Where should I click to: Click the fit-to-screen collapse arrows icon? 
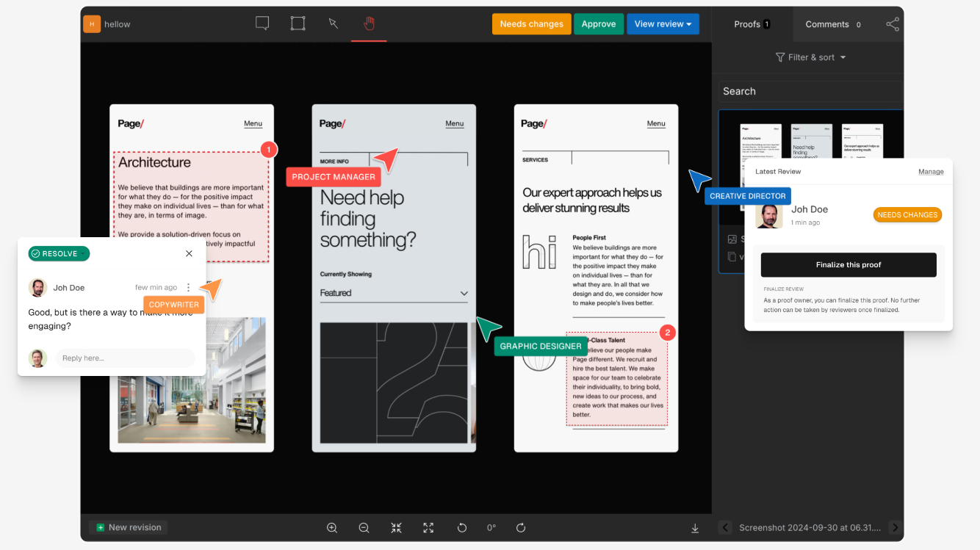point(397,527)
